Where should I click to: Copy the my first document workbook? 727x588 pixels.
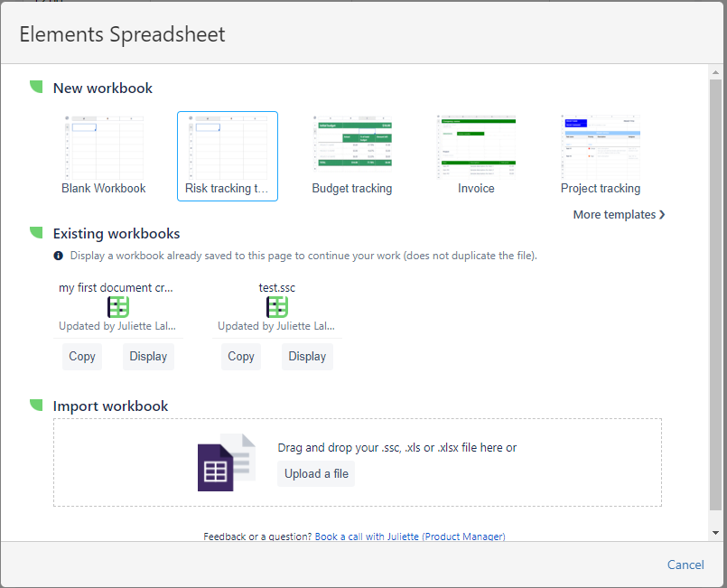82,357
